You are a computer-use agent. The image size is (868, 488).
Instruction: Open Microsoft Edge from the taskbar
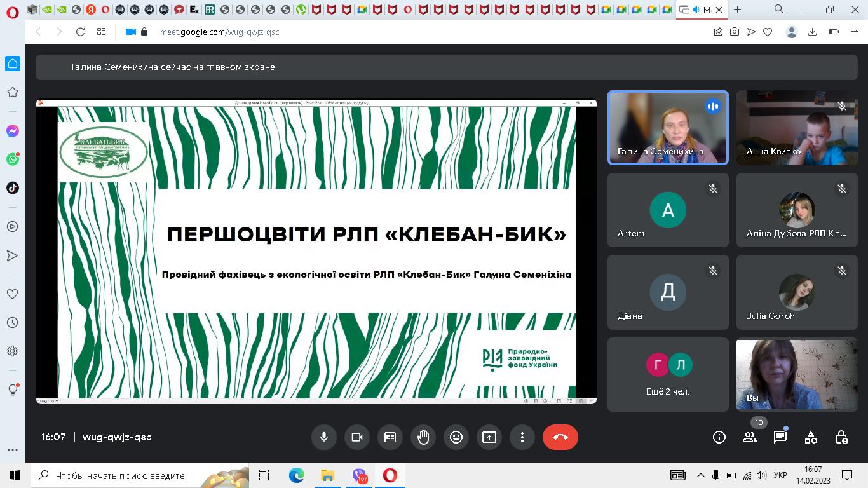(x=296, y=475)
